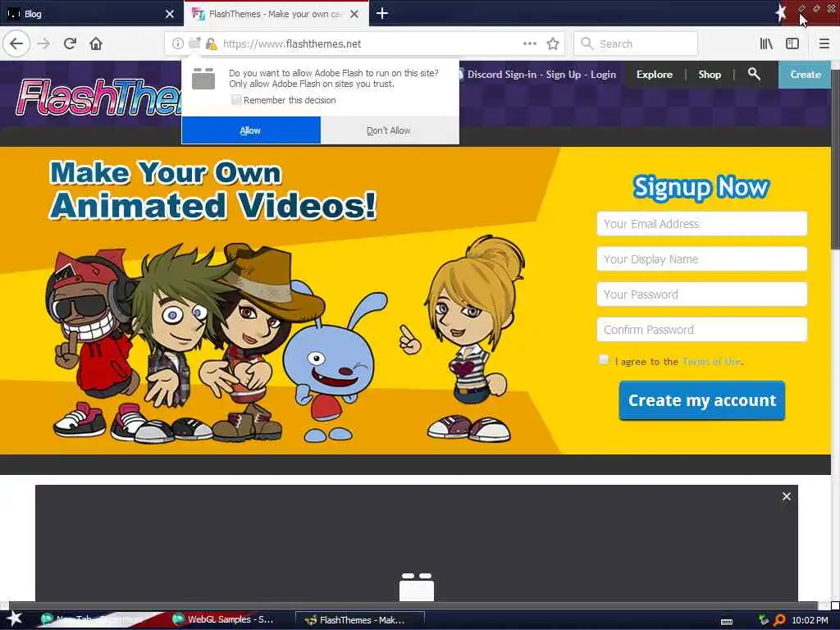840x630 pixels.
Task: Open the Shop menu item
Action: coord(710,75)
